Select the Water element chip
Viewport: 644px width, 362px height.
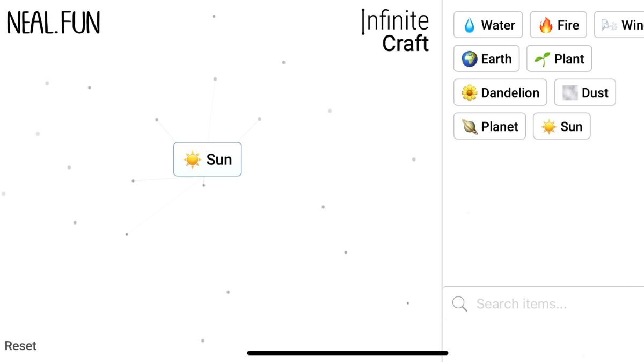coord(487,25)
